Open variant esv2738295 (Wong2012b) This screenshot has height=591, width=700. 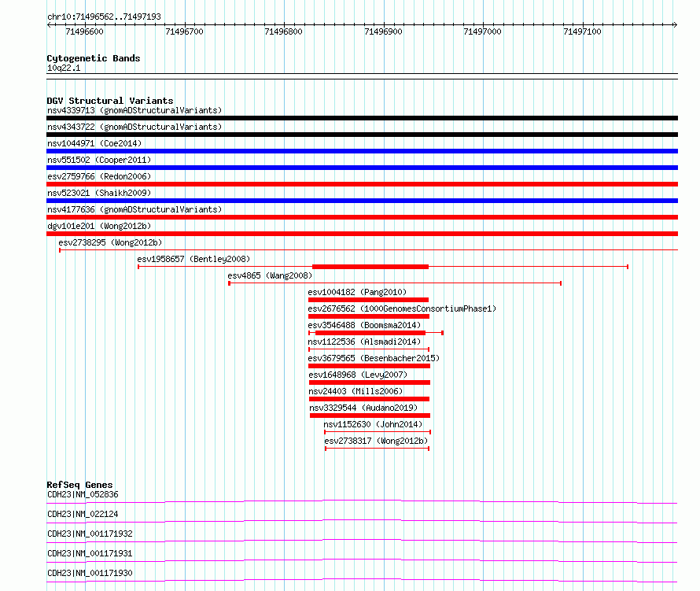tap(110, 242)
